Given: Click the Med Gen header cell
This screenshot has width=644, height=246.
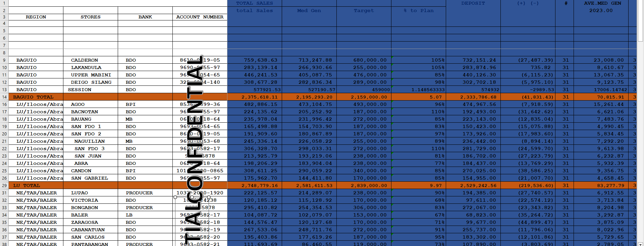Looking at the screenshot, I should pyautogui.click(x=309, y=10).
